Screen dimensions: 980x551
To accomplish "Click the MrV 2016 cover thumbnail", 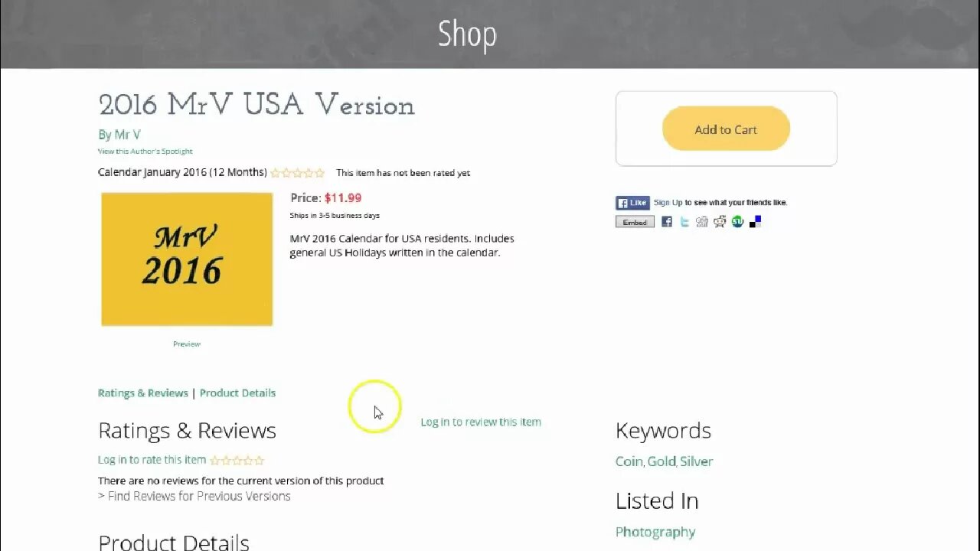I will tap(187, 259).
